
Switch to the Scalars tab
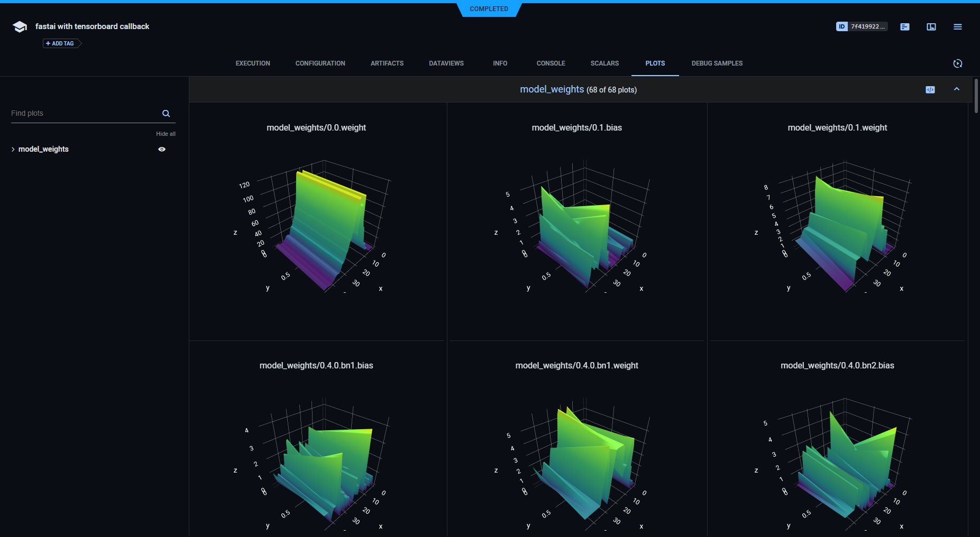coord(604,63)
